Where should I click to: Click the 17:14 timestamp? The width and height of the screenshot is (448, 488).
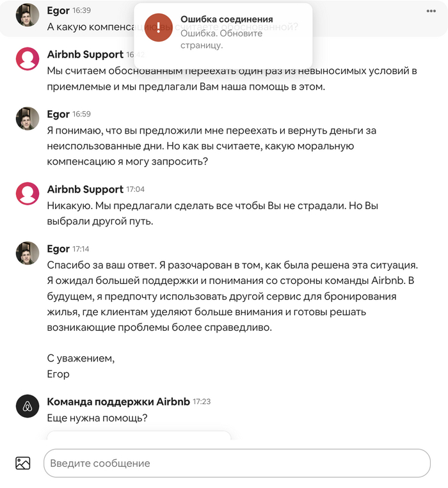coord(81,249)
